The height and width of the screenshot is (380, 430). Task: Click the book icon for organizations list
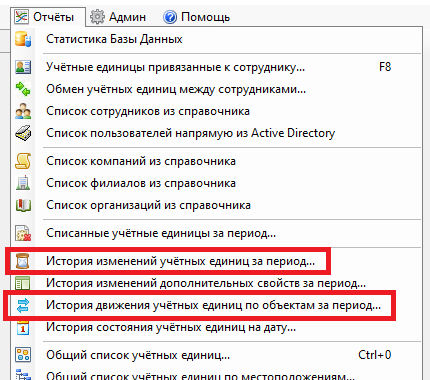point(23,205)
